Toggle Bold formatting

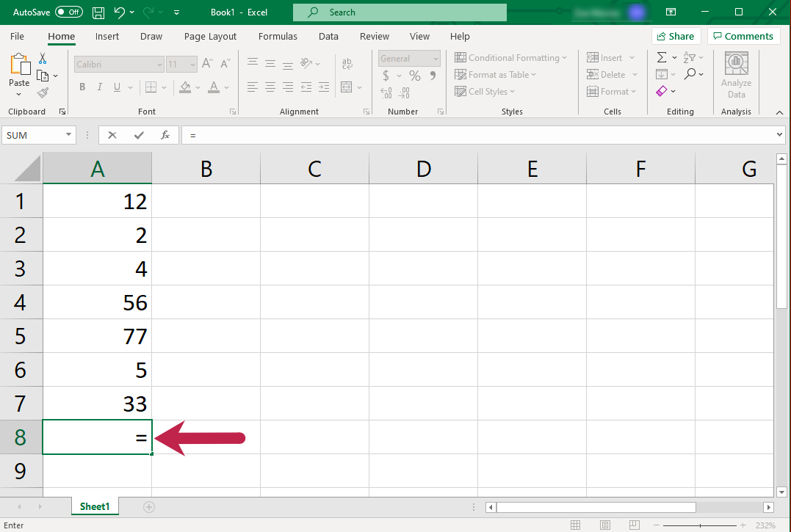pos(82,87)
